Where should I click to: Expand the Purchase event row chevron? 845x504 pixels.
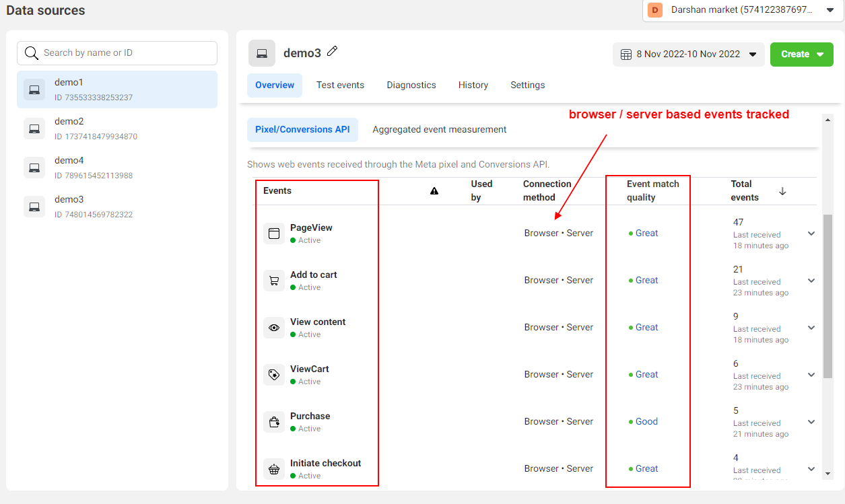click(811, 422)
